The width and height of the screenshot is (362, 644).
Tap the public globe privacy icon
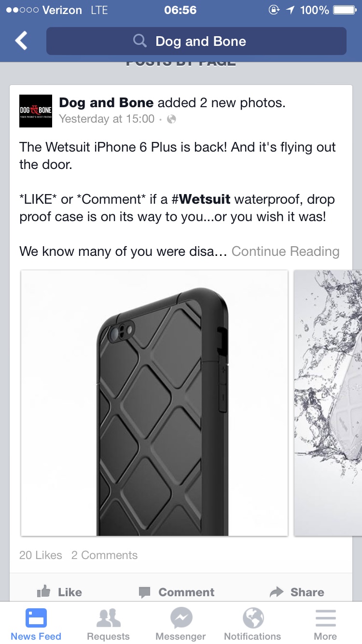pos(171,119)
